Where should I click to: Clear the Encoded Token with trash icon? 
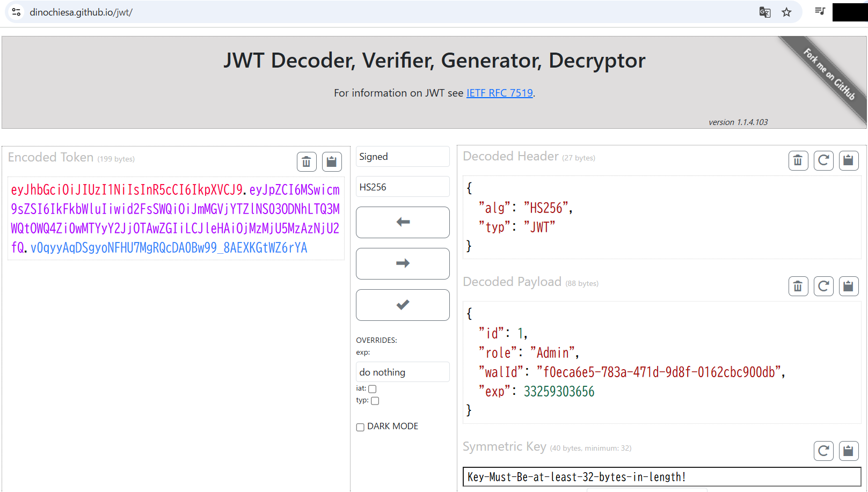click(306, 161)
